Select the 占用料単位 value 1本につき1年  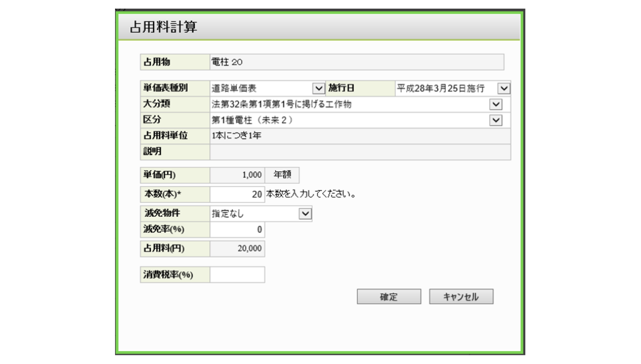[x=237, y=136]
